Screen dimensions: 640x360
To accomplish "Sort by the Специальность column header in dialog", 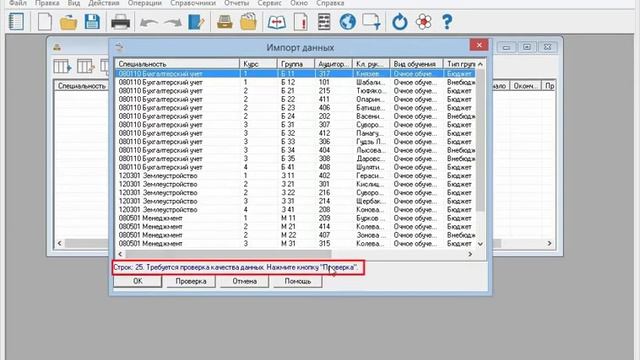I will [x=177, y=64].
